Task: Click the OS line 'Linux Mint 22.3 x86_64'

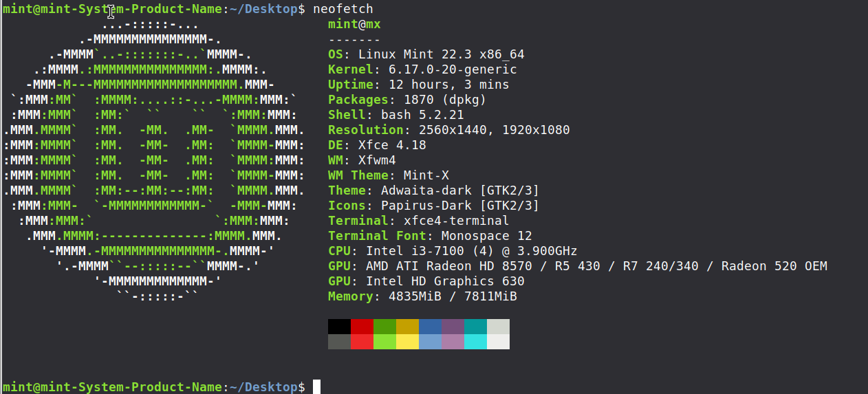Action: click(442, 54)
